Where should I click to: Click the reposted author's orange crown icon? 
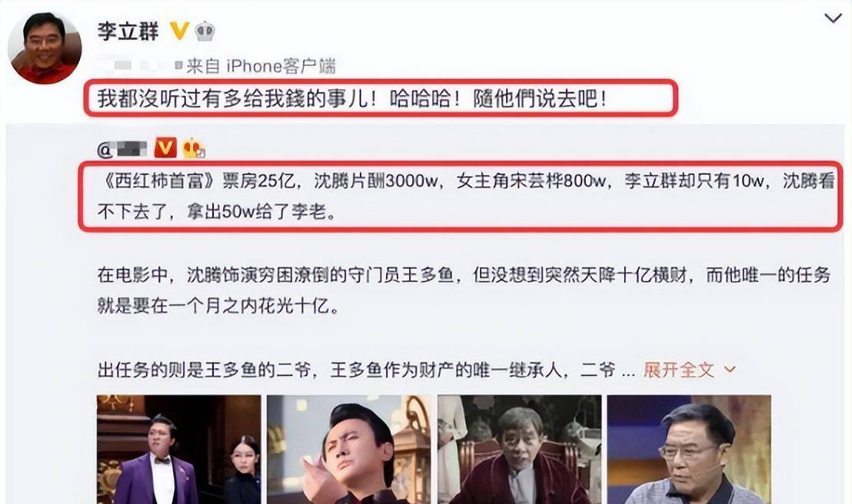click(194, 148)
